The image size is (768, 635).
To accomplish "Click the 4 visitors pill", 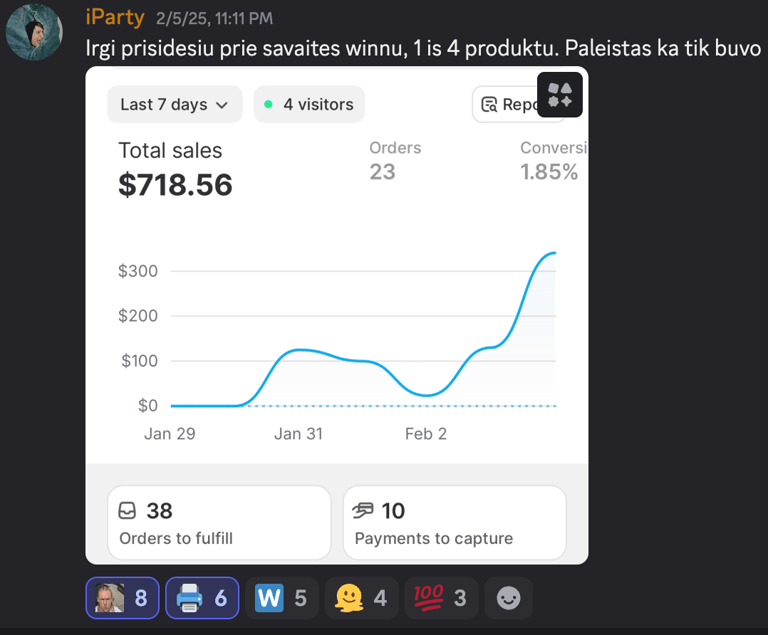I will point(309,104).
